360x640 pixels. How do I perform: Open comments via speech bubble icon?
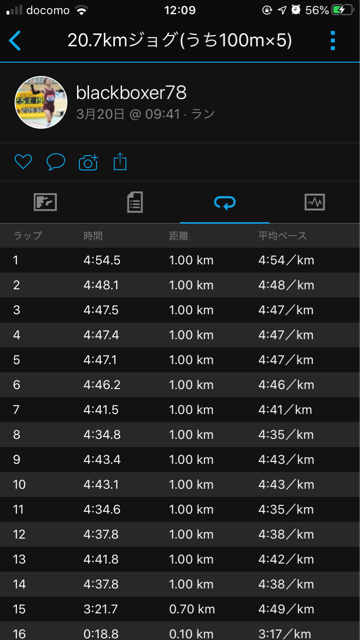[56, 162]
